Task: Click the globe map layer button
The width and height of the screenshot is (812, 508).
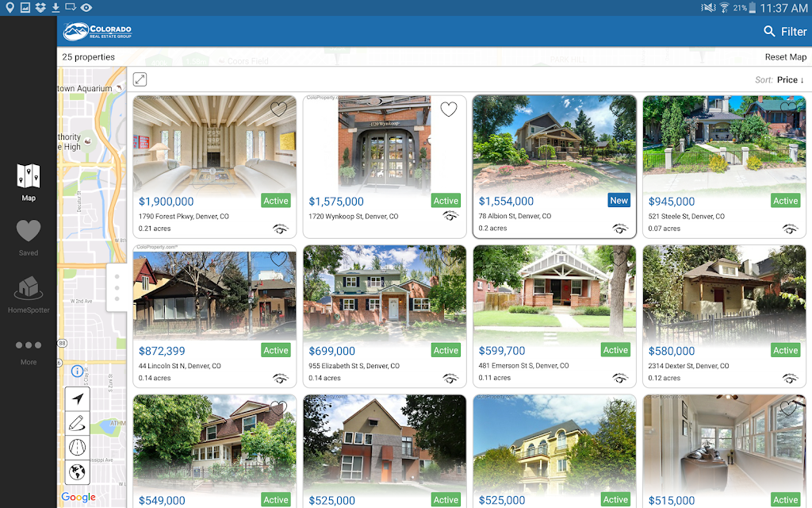Action: [78, 471]
